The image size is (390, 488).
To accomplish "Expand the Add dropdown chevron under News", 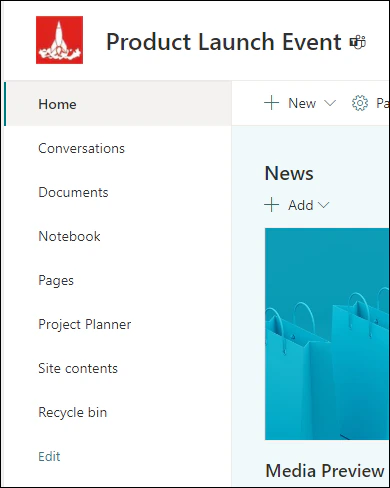I will point(323,205).
